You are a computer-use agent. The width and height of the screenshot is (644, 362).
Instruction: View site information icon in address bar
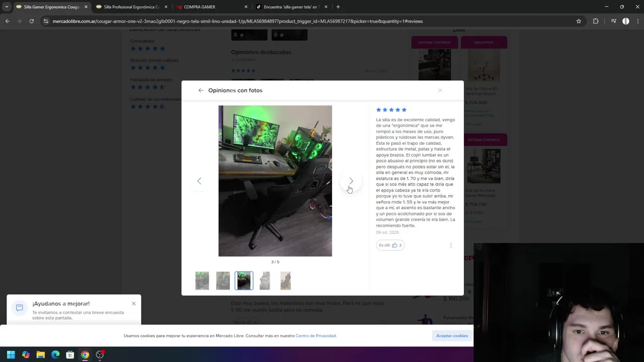pyautogui.click(x=46, y=21)
